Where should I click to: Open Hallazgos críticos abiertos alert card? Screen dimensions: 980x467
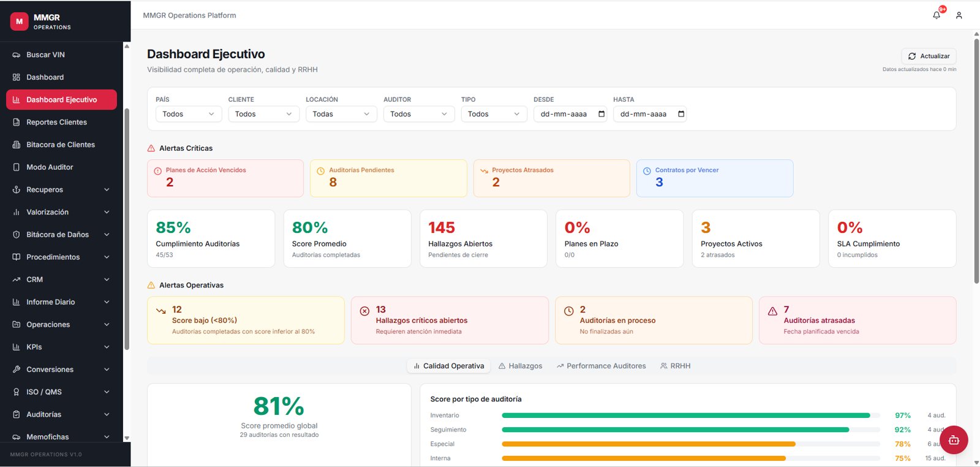(x=450, y=321)
